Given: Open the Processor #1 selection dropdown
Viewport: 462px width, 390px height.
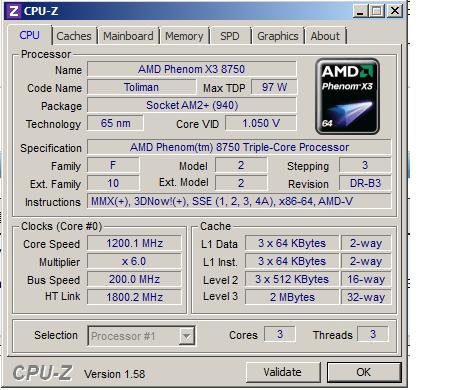Looking at the screenshot, I should click(x=141, y=336).
